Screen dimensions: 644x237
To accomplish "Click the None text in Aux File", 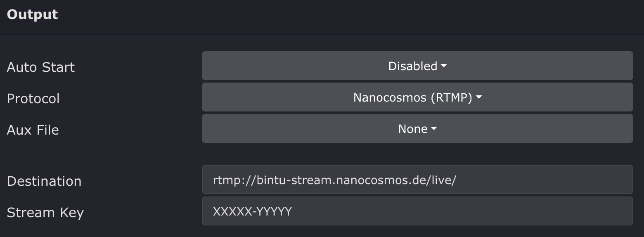I will coord(412,129).
